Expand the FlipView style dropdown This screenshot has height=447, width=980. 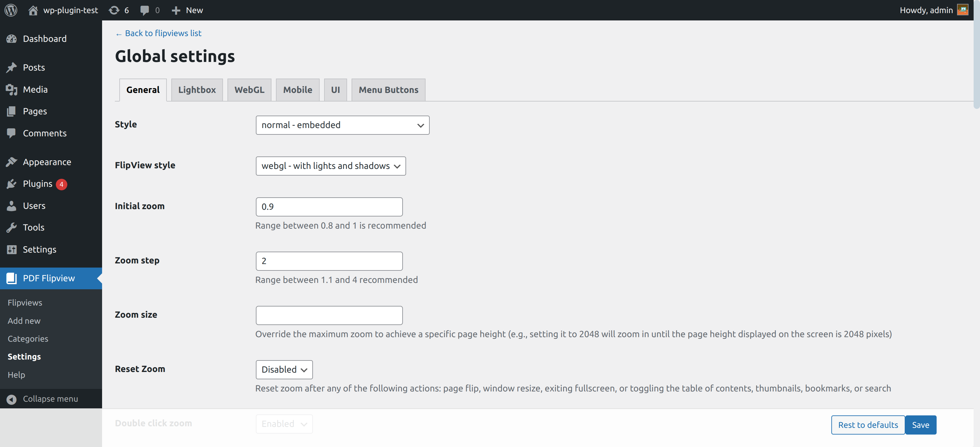click(330, 166)
